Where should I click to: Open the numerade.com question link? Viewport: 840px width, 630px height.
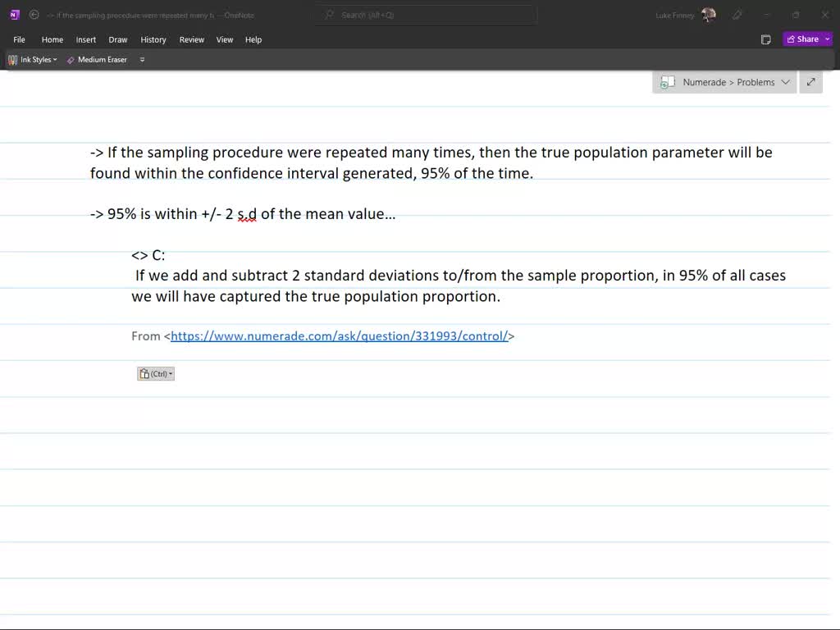tap(340, 336)
